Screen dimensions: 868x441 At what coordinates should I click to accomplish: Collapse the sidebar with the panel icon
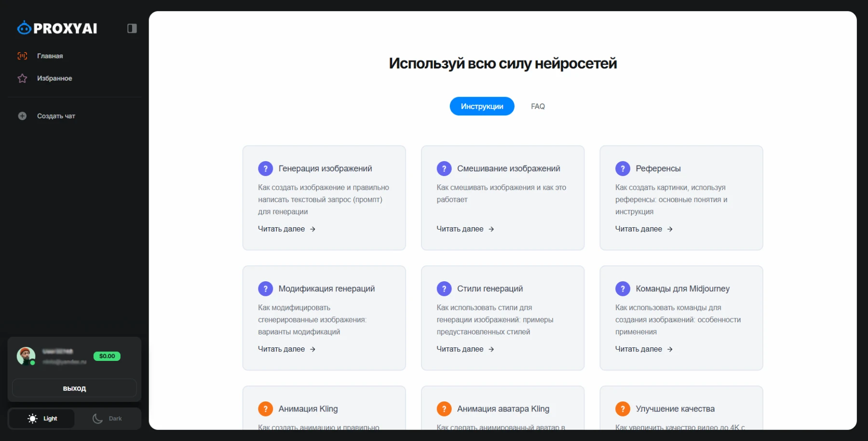coord(132,28)
